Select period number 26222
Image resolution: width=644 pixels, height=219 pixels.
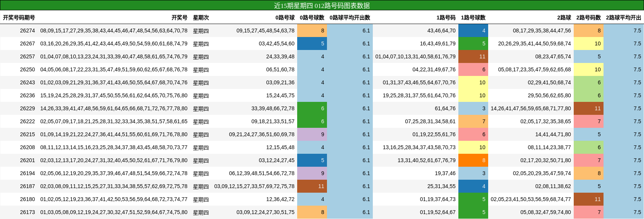click(x=28, y=121)
